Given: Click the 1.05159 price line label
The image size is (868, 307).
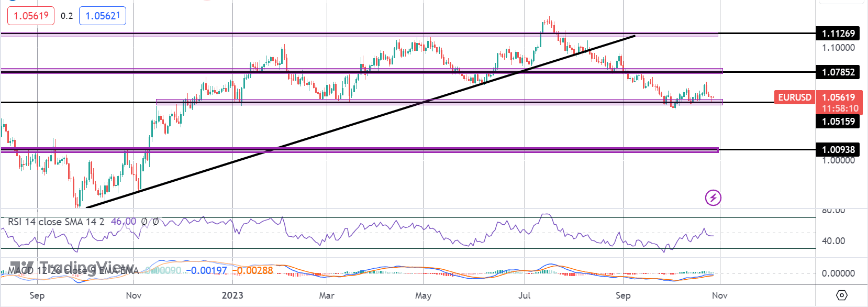Looking at the screenshot, I should point(838,122).
